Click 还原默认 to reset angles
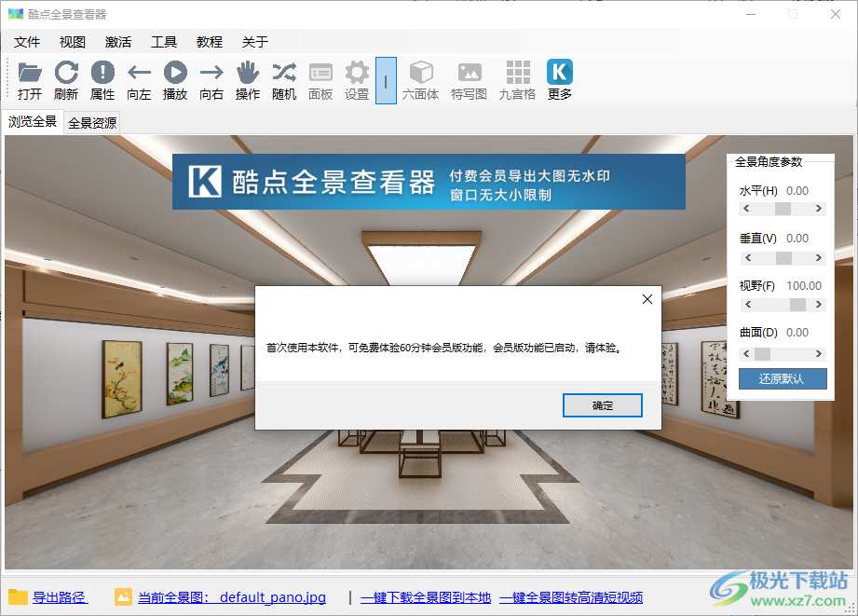Screen dimensions: 858x616 [783, 379]
